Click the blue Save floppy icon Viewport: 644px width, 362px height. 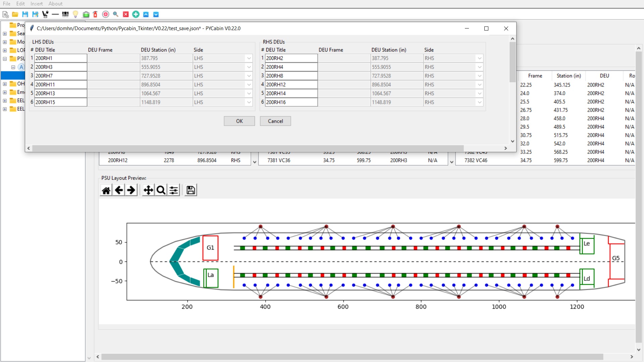point(25,14)
